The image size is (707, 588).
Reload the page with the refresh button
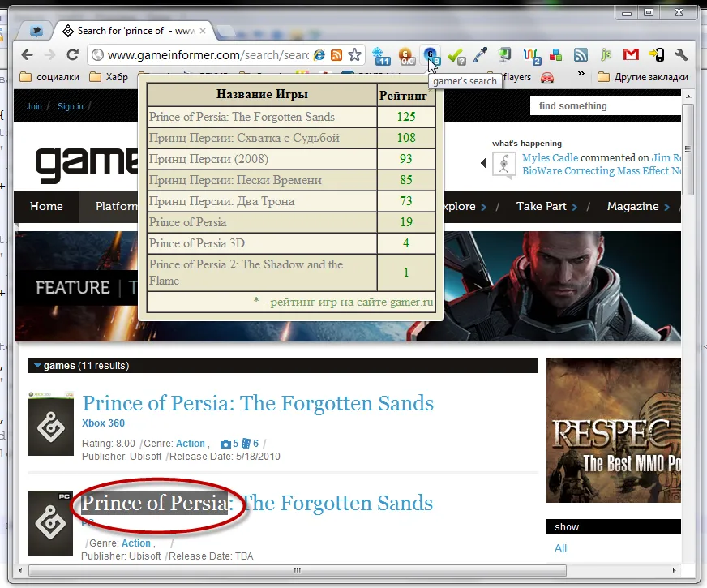72,55
